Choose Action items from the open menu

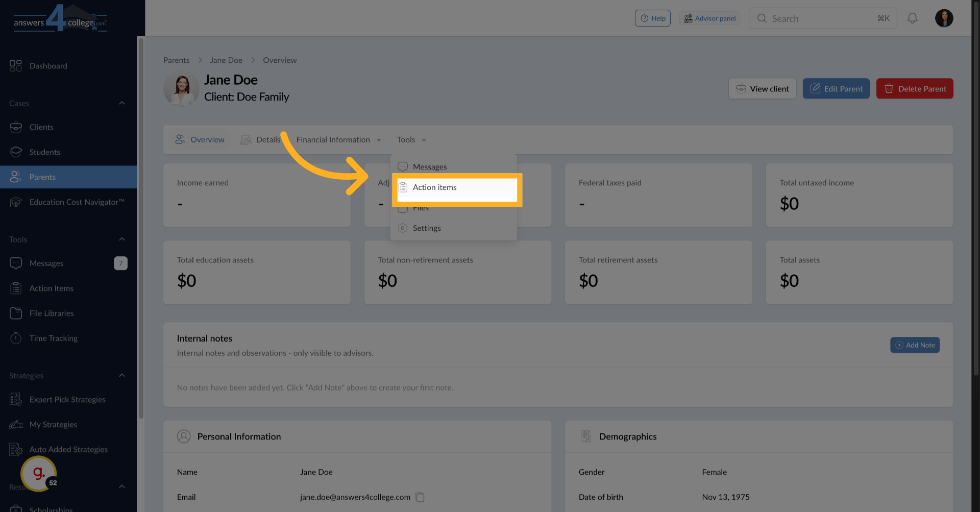[434, 187]
